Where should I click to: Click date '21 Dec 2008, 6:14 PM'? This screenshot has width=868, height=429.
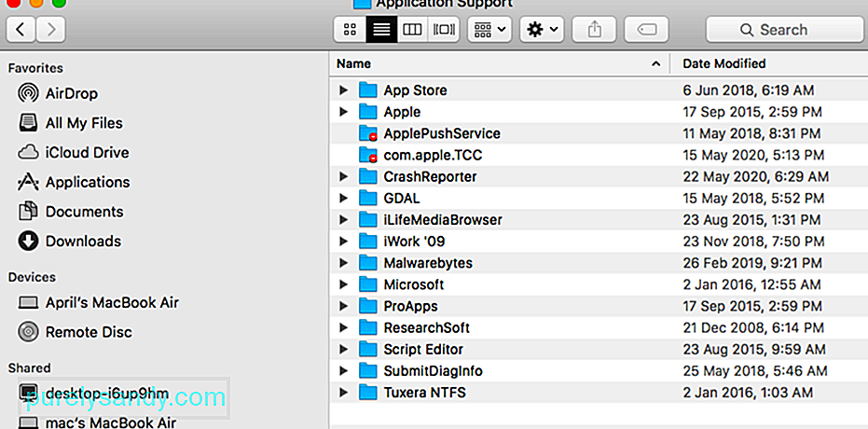pos(753,327)
